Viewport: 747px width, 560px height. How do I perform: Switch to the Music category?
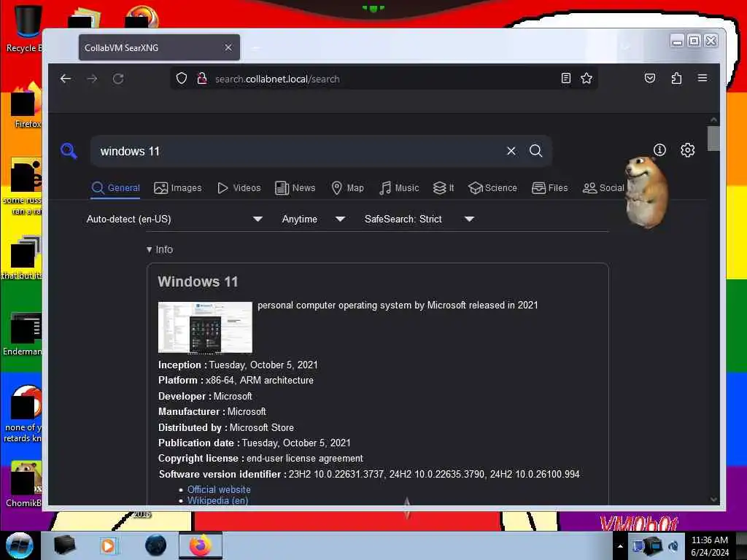(399, 188)
